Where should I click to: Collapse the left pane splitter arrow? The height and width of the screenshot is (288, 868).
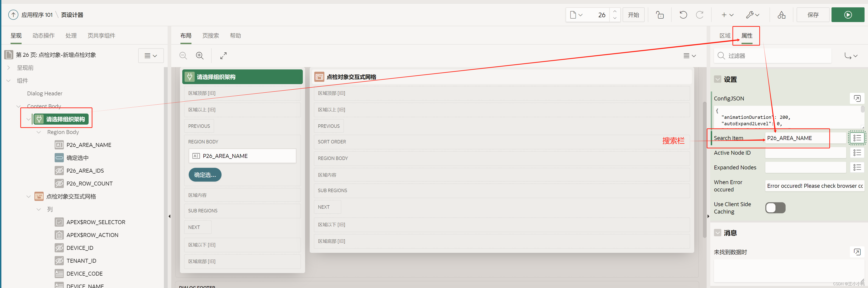169,216
